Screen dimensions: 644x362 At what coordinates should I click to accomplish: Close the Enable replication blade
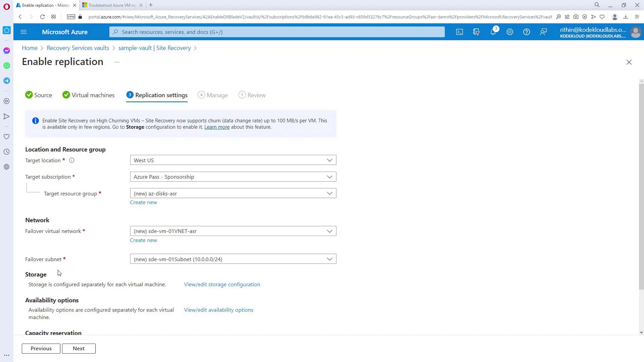click(629, 62)
